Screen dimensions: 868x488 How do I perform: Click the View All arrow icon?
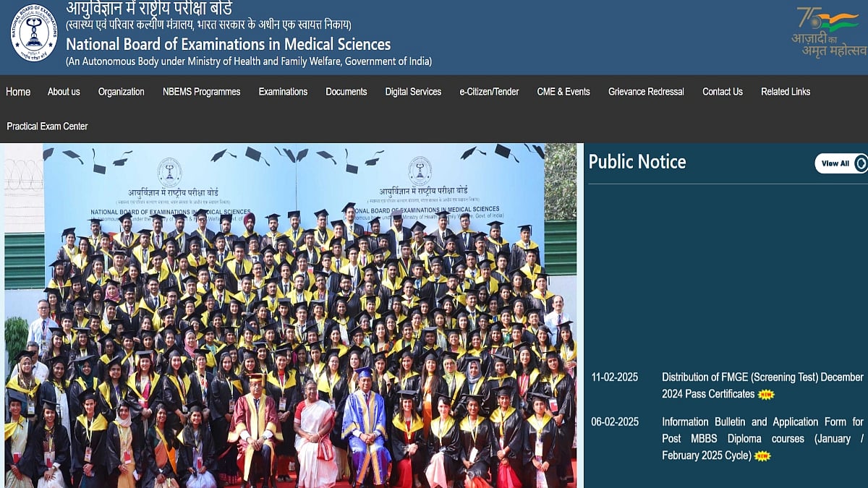tap(860, 163)
